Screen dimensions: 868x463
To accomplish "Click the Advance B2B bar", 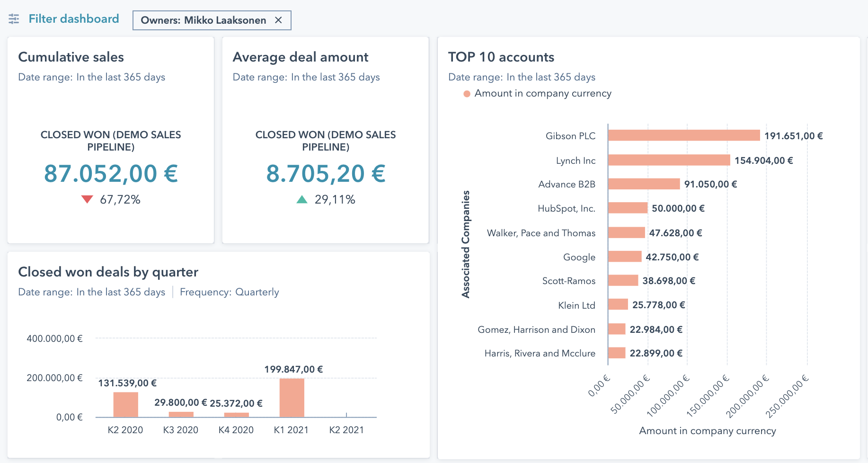I will coord(644,184).
